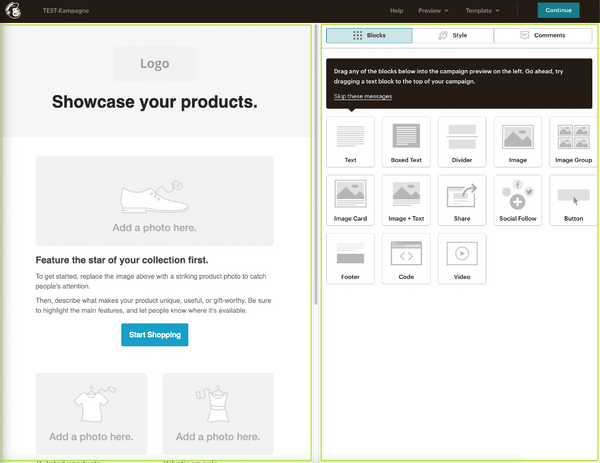The height and width of the screenshot is (463, 600).
Task: Select the Code block
Action: [x=406, y=257]
